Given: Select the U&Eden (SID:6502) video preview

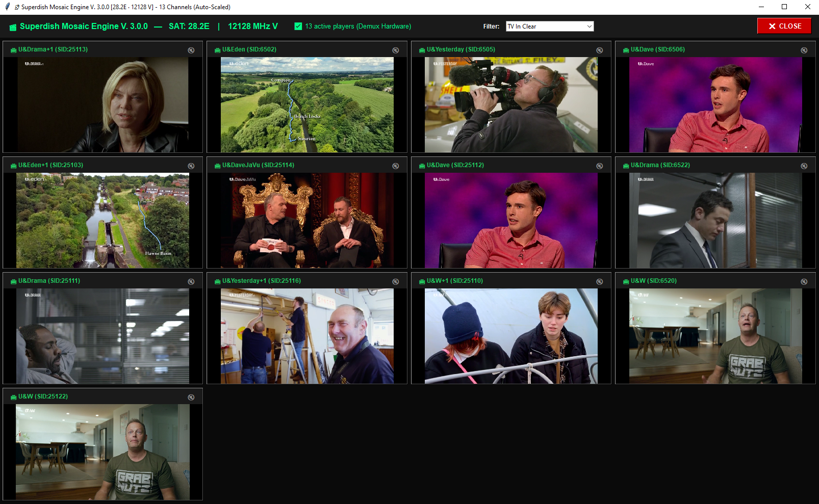Looking at the screenshot, I should (307, 104).
